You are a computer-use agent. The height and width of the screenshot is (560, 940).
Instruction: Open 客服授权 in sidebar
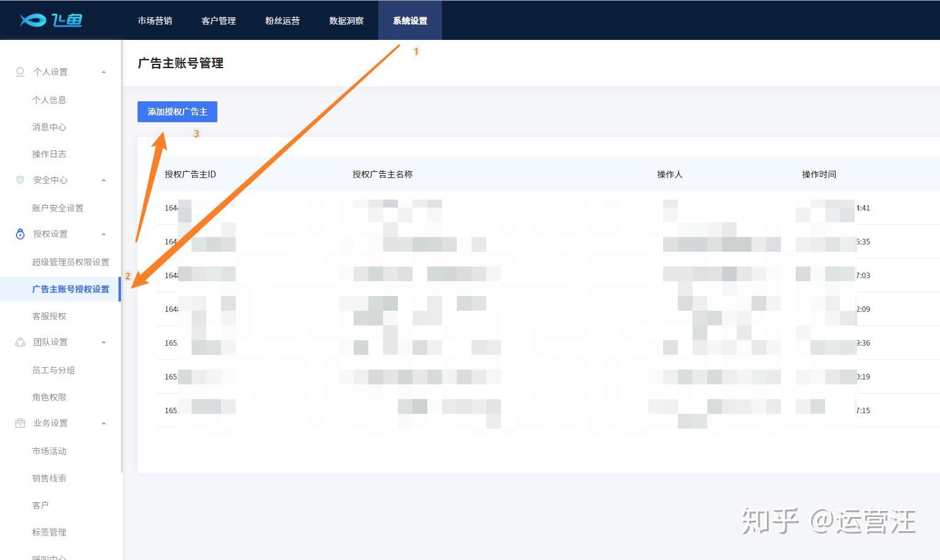coord(49,316)
